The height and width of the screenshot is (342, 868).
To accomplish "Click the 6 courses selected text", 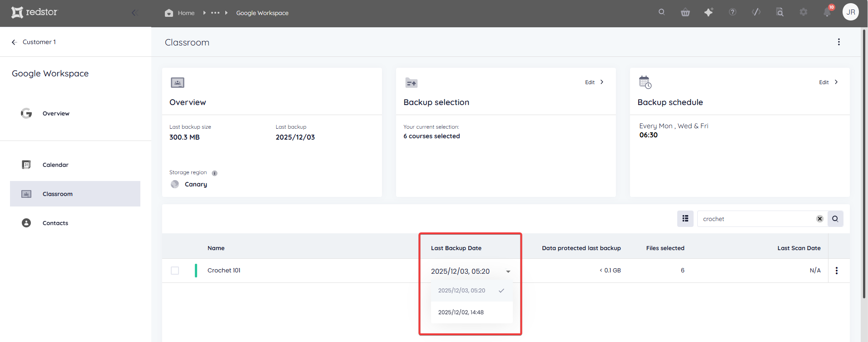I will click(432, 136).
